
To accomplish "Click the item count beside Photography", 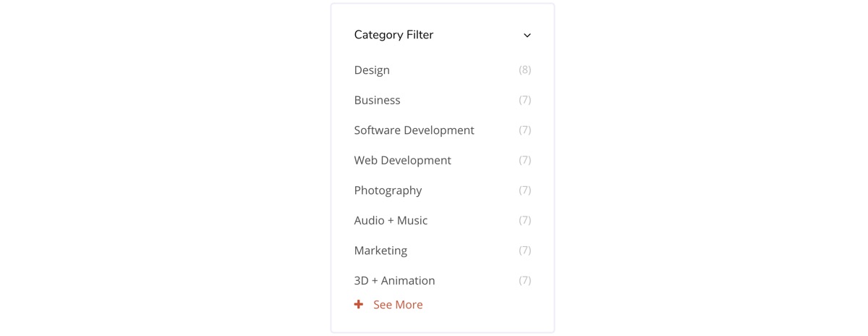I will point(525,190).
